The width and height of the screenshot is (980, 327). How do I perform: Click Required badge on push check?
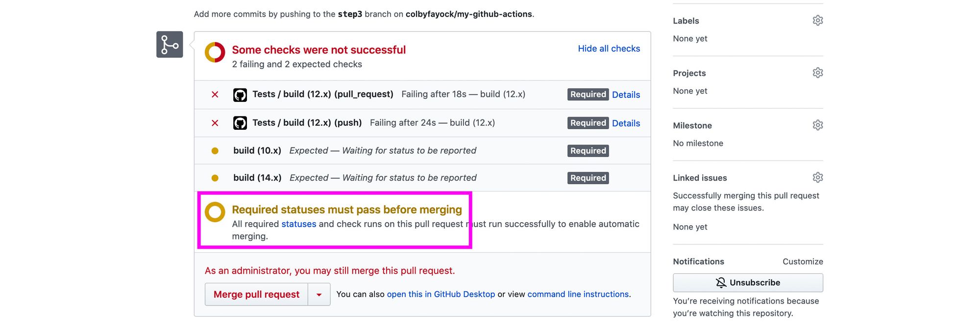pos(588,123)
